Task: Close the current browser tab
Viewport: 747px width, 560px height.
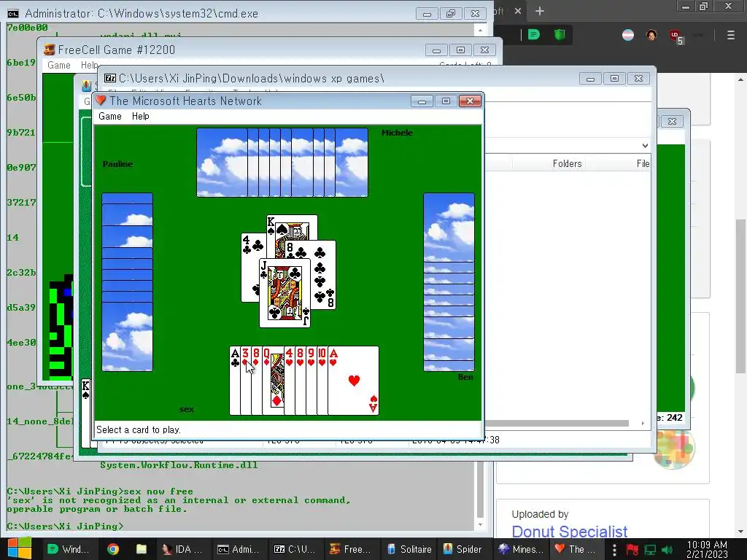Action: 518,11
